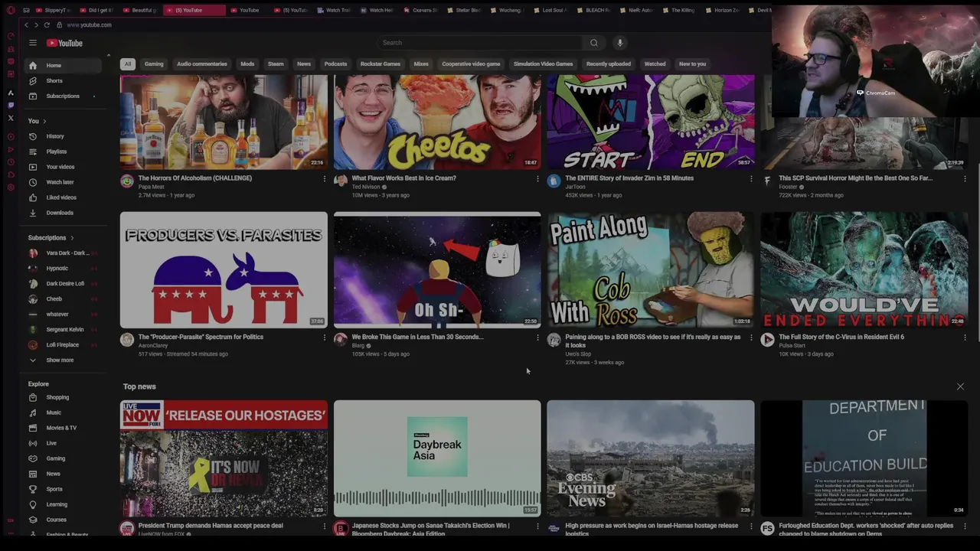Go to Home in the sidebar
Screen dimensions: 980x551
[x=61, y=65]
